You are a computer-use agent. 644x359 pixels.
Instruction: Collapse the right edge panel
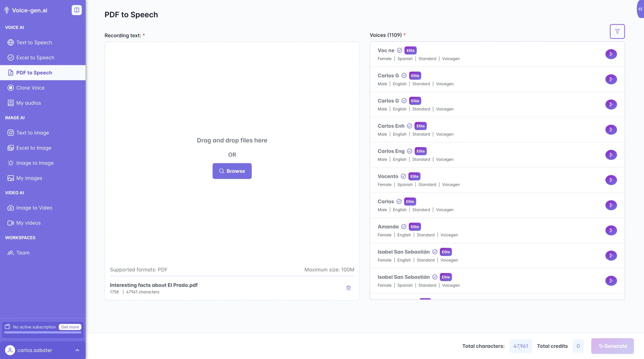pyautogui.click(x=640, y=9)
